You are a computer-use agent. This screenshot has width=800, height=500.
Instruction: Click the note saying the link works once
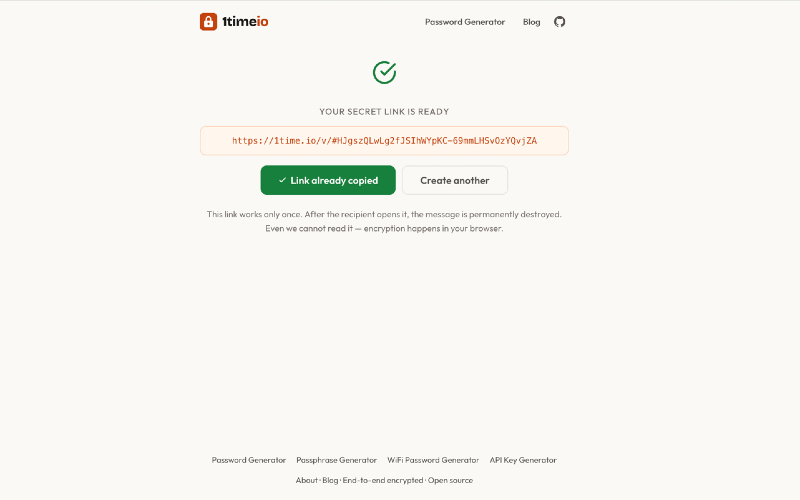pos(384,214)
